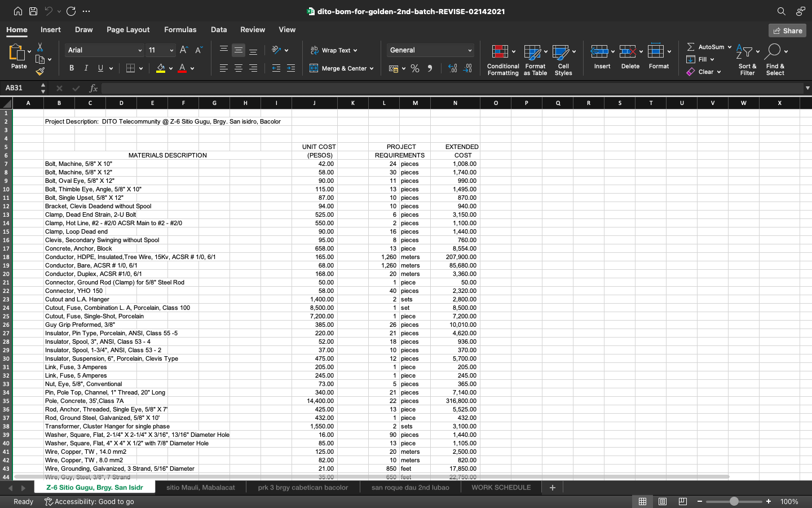Copy the selection with the copy icon
This screenshot has width=812, height=508.
[40, 59]
